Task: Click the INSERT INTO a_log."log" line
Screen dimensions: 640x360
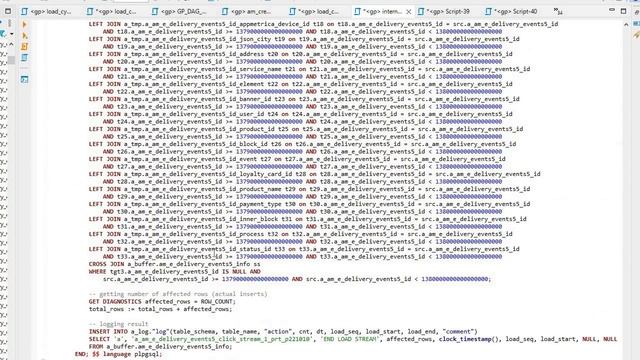Action: [x=283, y=331]
